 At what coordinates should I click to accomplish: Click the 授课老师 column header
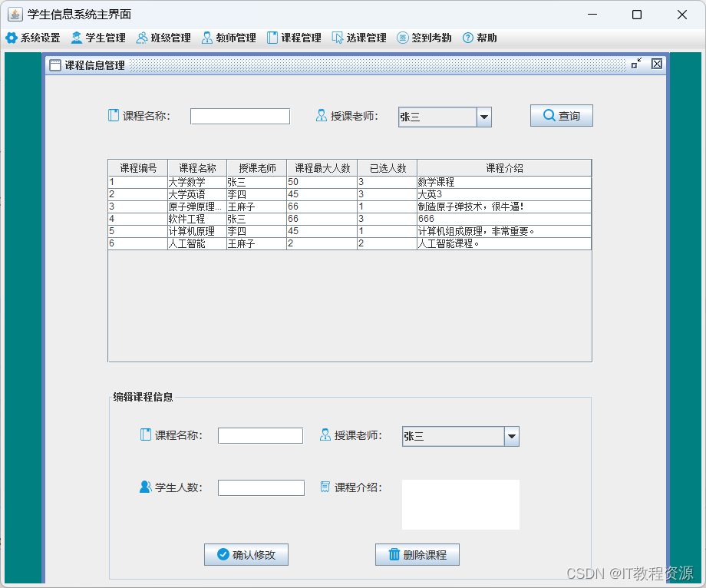pos(256,168)
